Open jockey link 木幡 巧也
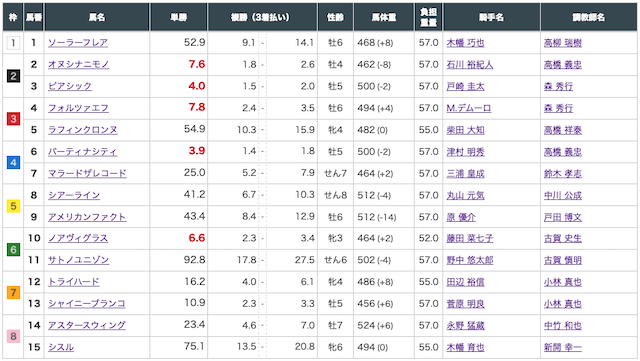The image size is (640, 361). tap(465, 43)
